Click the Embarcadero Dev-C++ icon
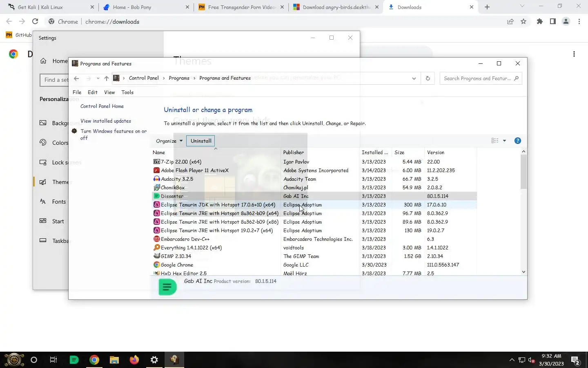 point(156,239)
